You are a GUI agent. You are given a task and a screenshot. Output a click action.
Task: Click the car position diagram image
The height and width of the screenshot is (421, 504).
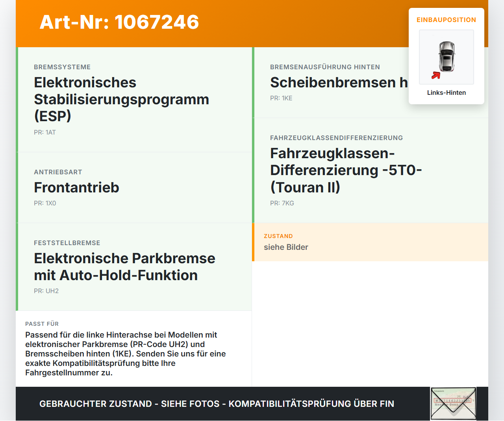(447, 57)
